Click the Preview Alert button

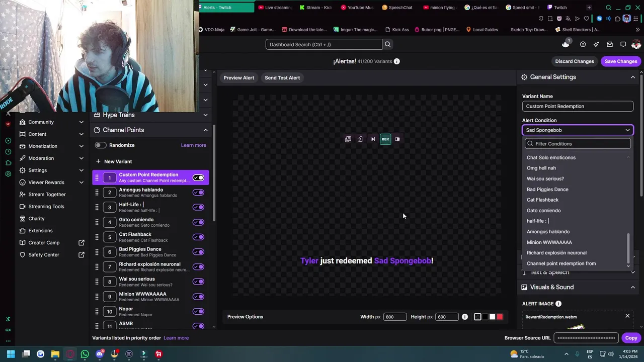click(x=239, y=78)
